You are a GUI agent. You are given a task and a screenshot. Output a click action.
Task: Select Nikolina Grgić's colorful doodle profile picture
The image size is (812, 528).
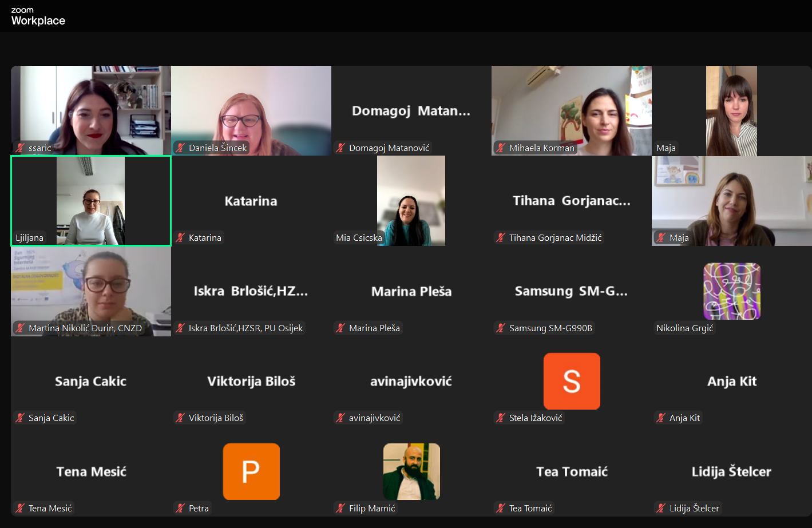732,291
